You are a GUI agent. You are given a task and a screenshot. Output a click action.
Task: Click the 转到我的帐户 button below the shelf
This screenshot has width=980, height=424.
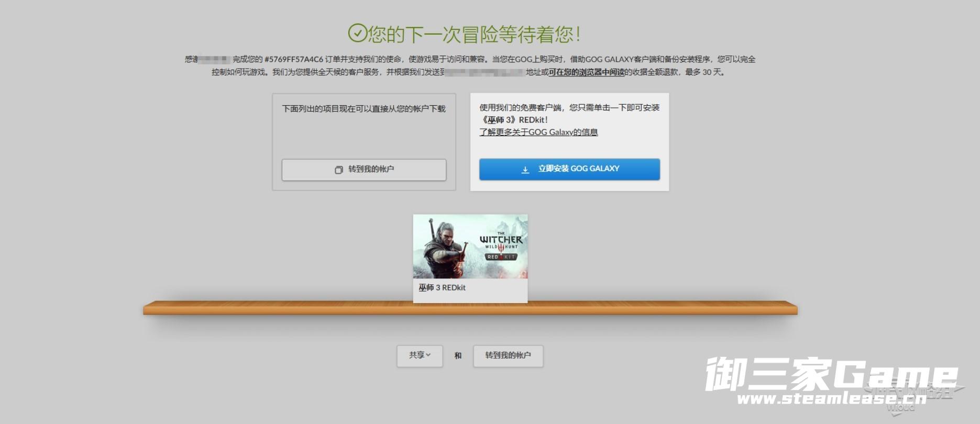pyautogui.click(x=508, y=355)
